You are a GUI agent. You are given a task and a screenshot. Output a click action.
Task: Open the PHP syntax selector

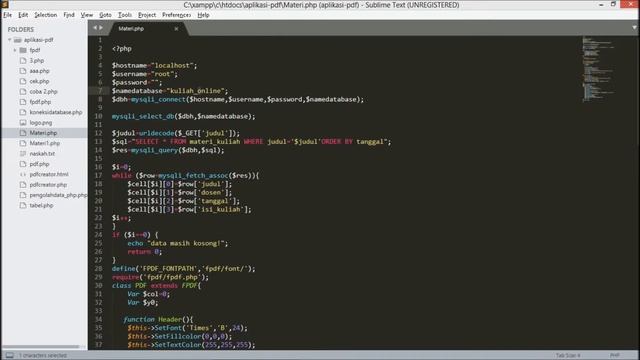click(x=615, y=355)
